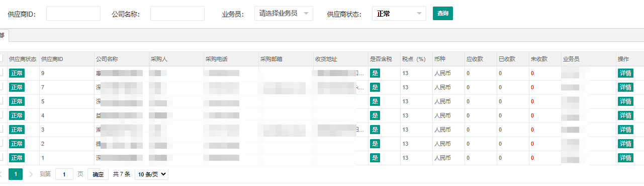Image resolution: width=644 pixels, height=186 pixels.
Task: Open 详情 for supplier ID 2
Action: (626, 144)
